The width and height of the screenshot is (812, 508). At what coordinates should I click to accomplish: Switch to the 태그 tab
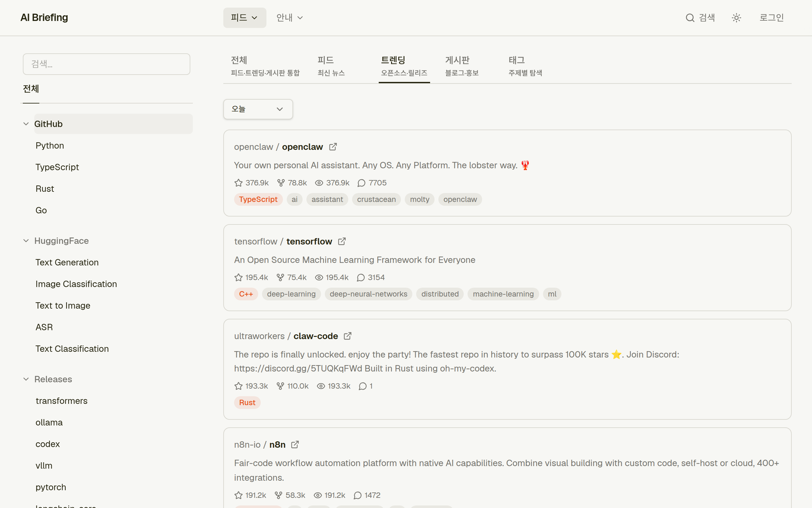point(525,66)
